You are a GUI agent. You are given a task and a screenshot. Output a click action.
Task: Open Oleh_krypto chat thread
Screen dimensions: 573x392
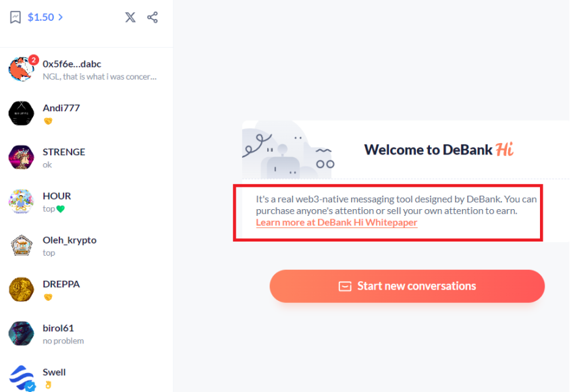(x=86, y=246)
